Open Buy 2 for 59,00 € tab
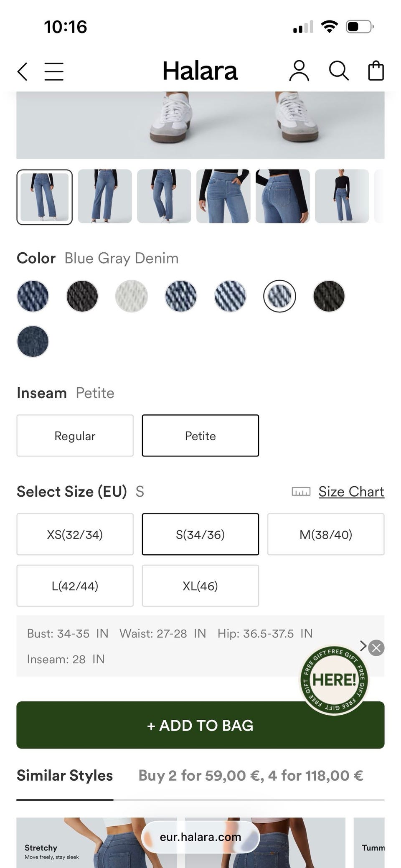Screen dimensions: 401x868 pos(251,776)
